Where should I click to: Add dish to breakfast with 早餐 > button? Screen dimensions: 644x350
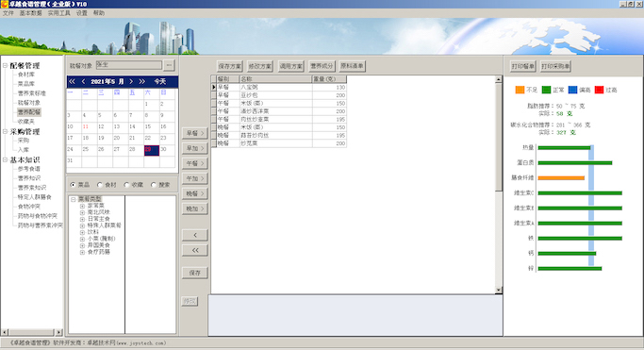195,133
